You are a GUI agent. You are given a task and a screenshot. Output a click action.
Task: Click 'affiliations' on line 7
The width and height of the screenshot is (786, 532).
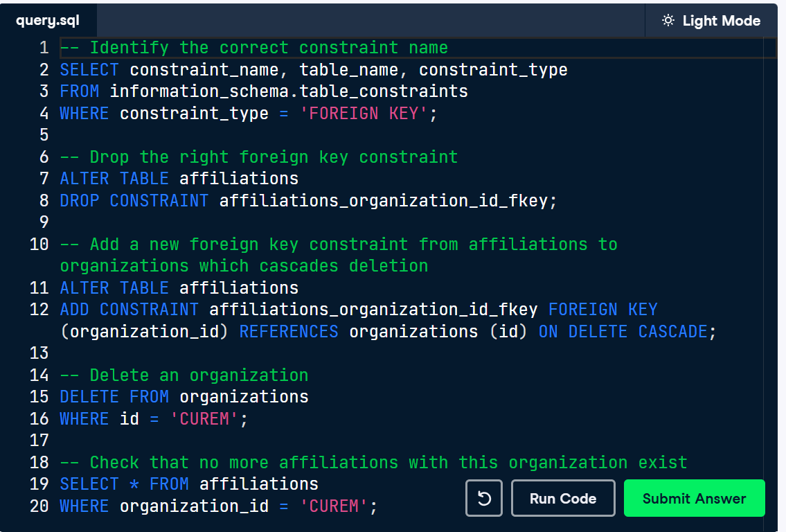click(239, 179)
